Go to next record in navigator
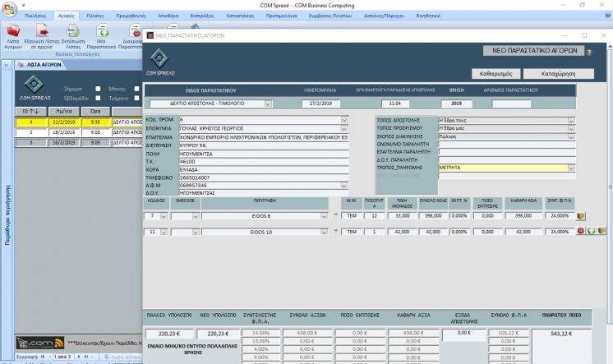613x364 pixels. pos(80,357)
